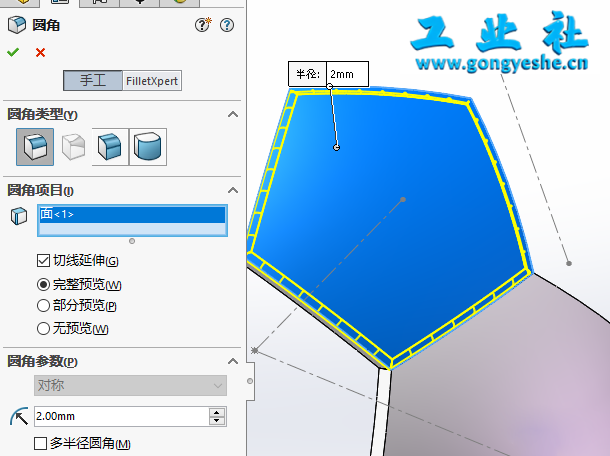
Task: Enable 多半径圆角 multiple radius checkbox
Action: [40, 443]
